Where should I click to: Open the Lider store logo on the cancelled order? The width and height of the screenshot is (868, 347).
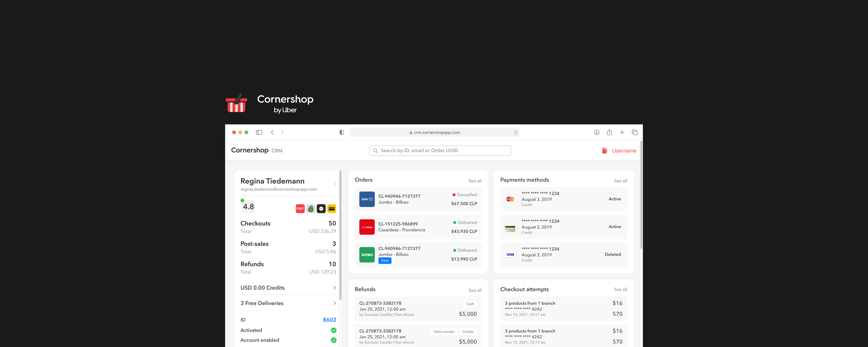coord(367,199)
